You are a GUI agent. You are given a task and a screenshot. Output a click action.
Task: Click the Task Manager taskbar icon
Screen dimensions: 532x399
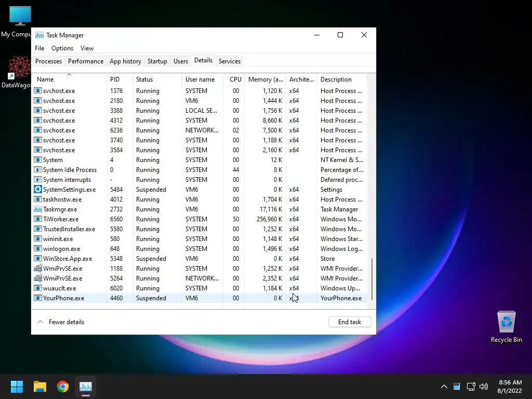coord(86,387)
